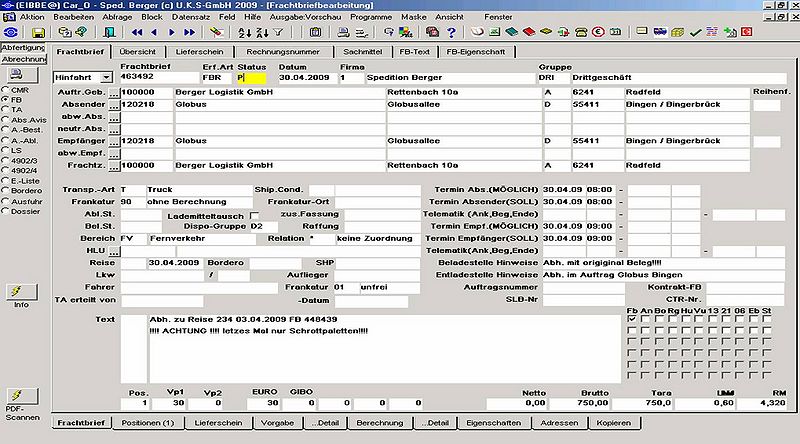800x444 pixels.
Task: Open the Empfänger lookup button
Action: coord(114,141)
